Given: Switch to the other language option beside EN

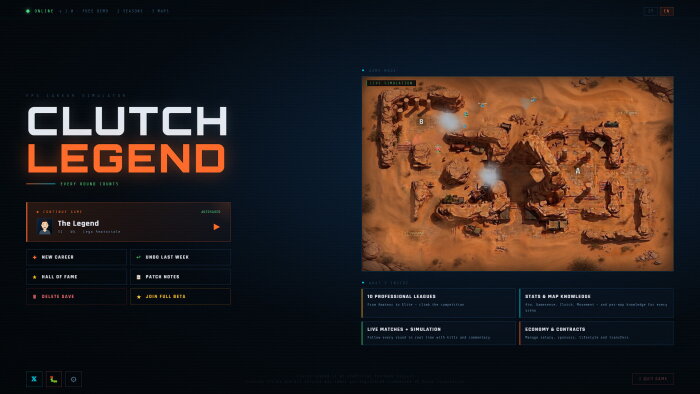Looking at the screenshot, I should 651,11.
